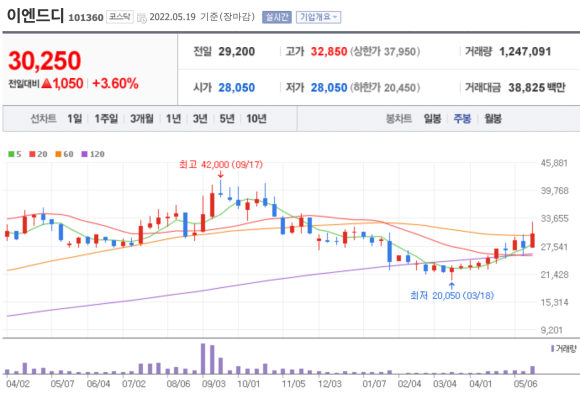This screenshot has width=580, height=393.
Task: Click the purple 120-period moving average legend
Action: [93, 154]
